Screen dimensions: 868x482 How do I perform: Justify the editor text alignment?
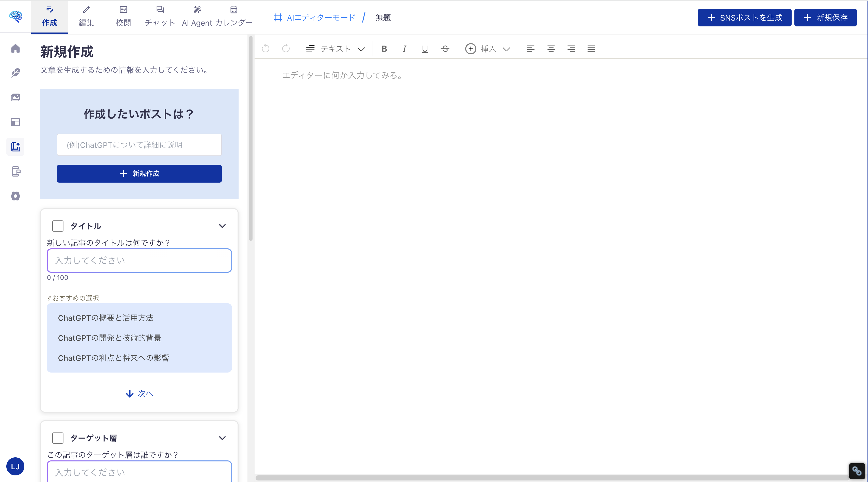(x=591, y=49)
